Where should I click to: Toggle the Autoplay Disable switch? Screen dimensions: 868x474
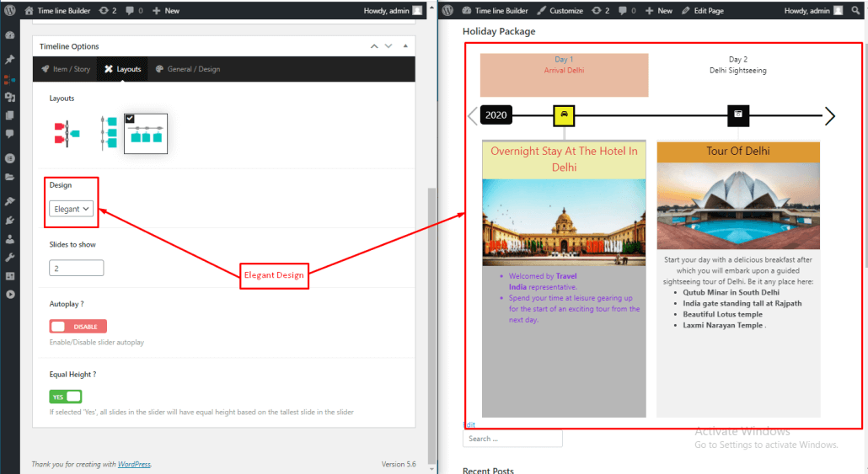[x=78, y=327]
